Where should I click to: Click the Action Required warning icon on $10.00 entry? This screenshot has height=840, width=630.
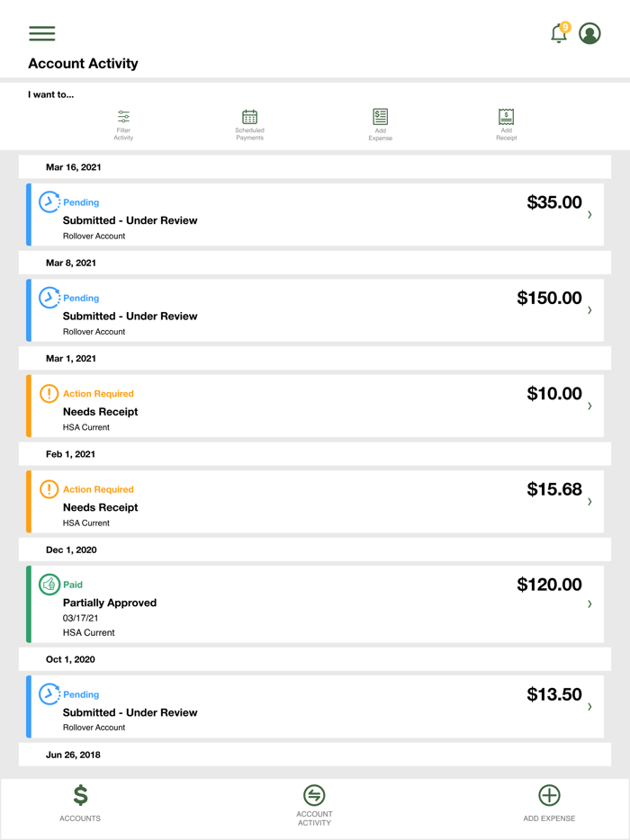49,393
